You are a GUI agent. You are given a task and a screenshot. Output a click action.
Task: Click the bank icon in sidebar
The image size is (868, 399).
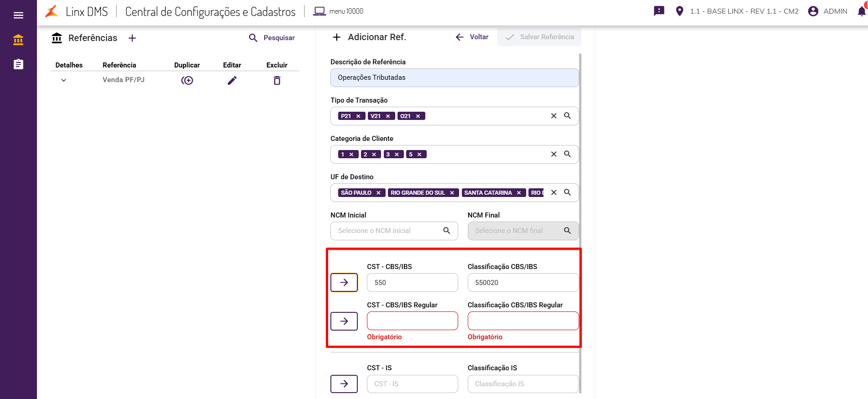coord(18,40)
